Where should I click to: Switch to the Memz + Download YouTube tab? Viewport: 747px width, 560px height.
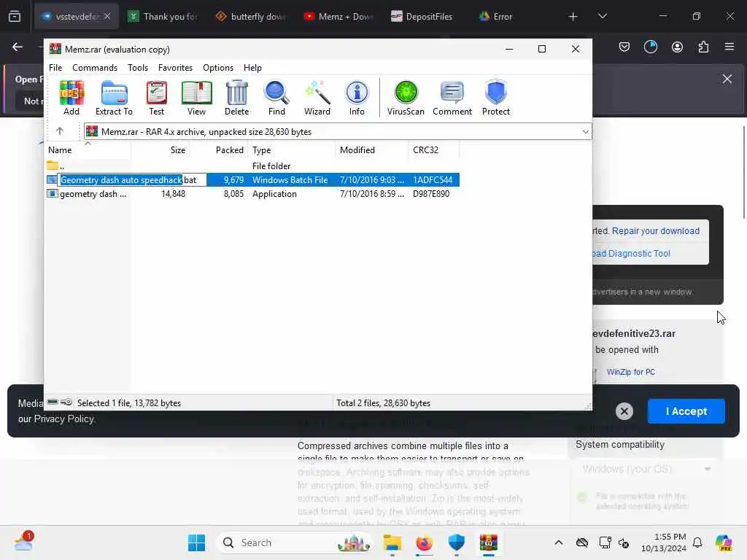point(338,17)
